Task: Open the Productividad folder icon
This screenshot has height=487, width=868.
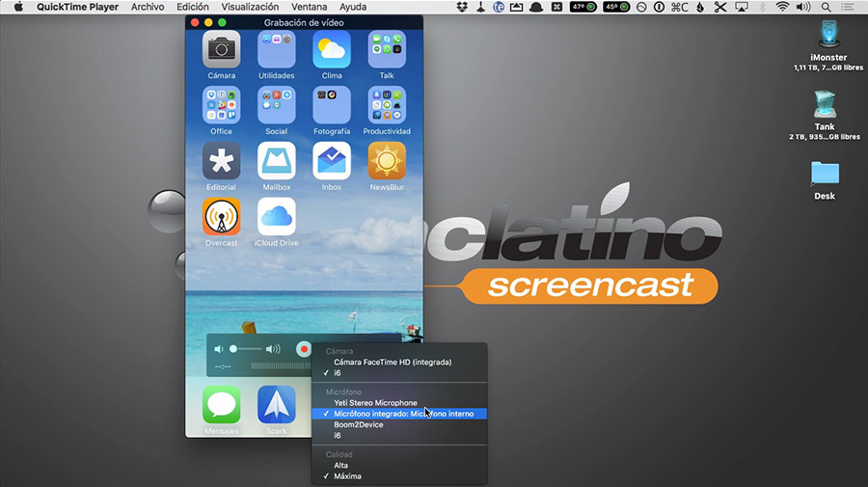Action: (387, 105)
